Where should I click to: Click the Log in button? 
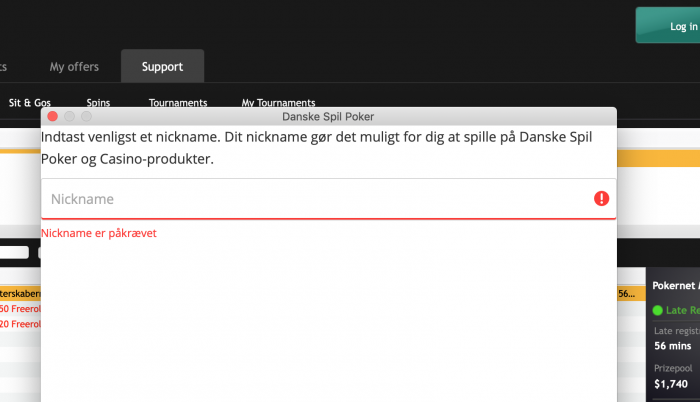[x=668, y=25]
